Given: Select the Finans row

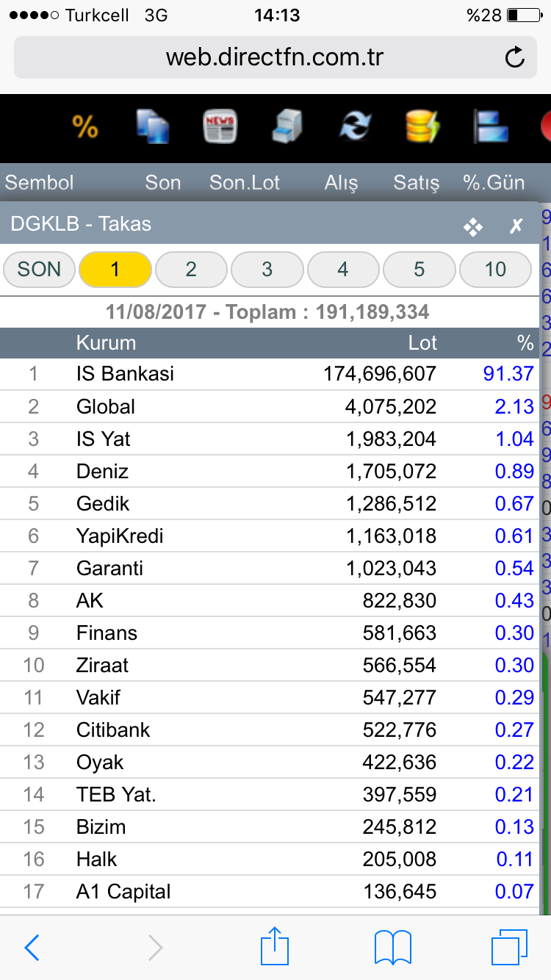Looking at the screenshot, I should pos(270,633).
